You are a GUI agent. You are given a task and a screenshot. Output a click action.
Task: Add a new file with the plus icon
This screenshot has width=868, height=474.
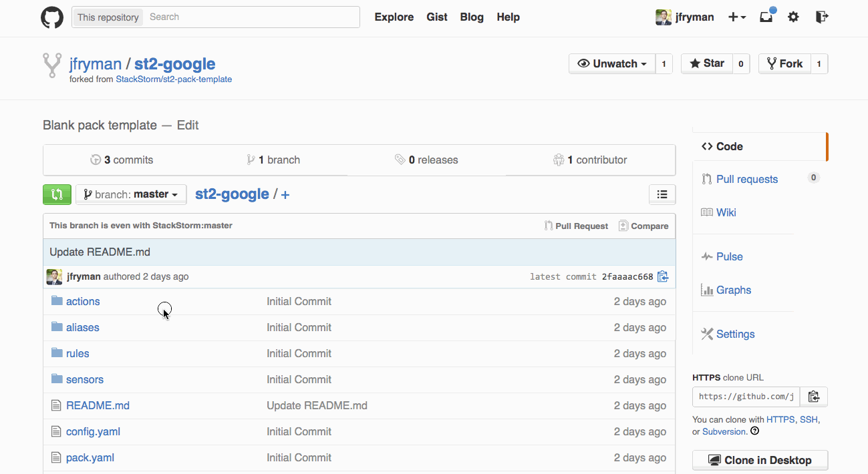tap(285, 195)
